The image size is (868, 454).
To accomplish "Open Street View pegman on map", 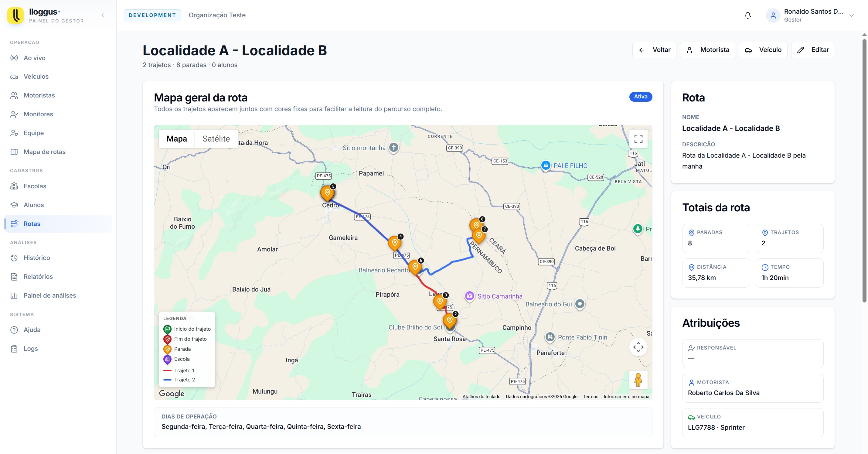I will pos(638,380).
